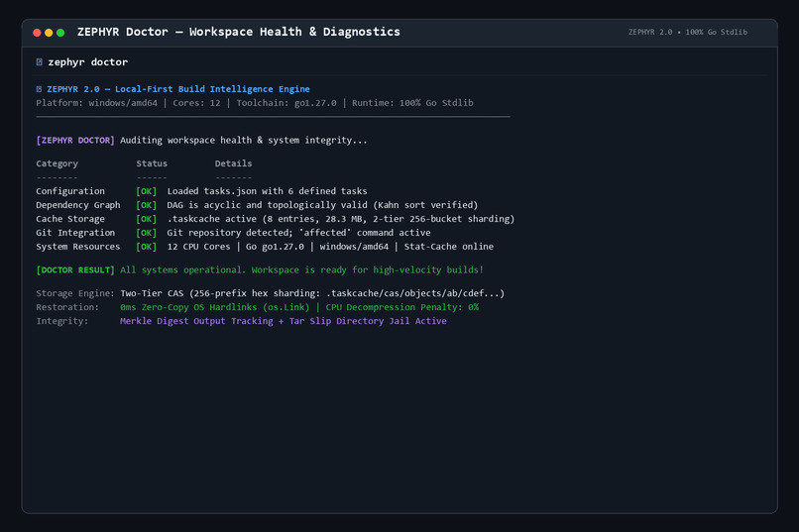Click the 'Integrity:' label
The width and height of the screenshot is (799, 532).
62,321
